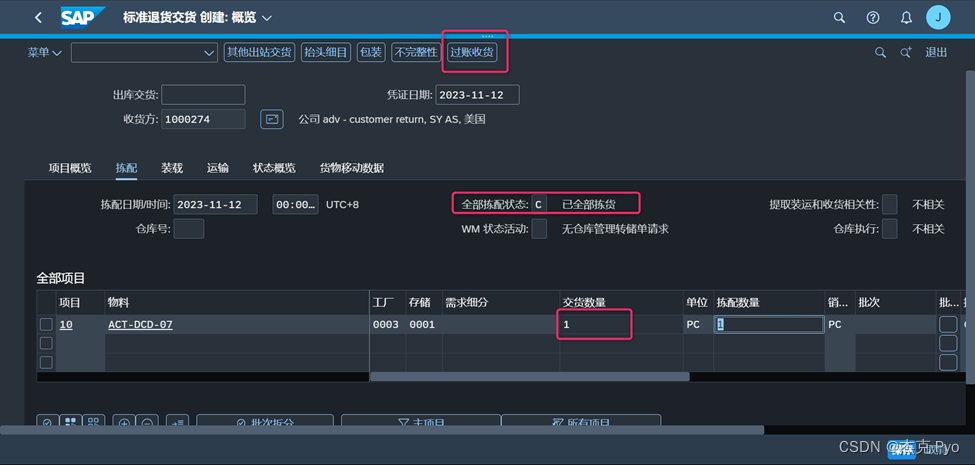Click the 退出 button

coord(936,53)
